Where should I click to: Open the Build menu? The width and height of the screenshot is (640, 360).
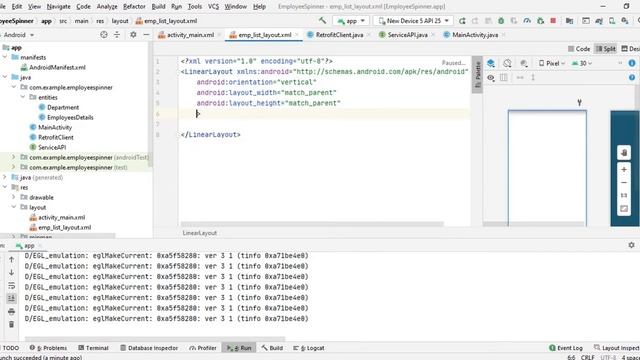coord(158,7)
